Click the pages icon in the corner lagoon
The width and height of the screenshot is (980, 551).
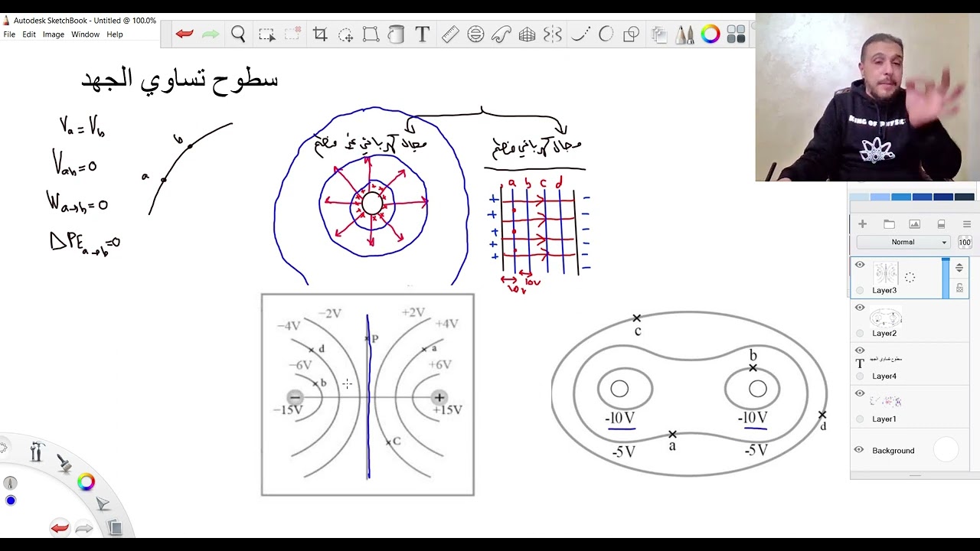(114, 527)
